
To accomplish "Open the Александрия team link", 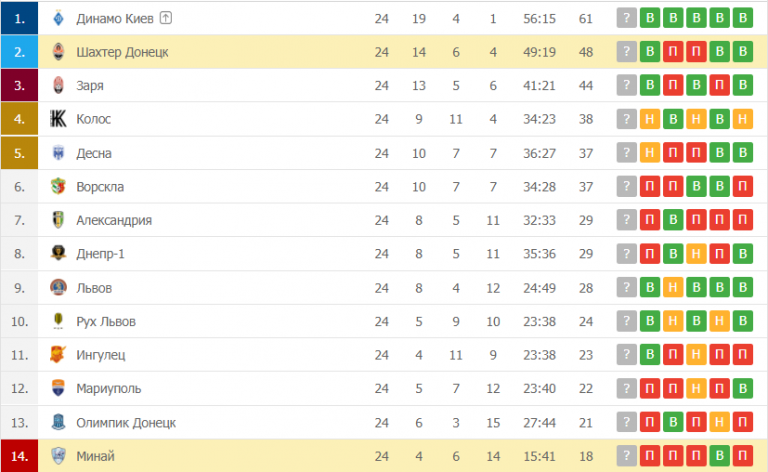I will click(x=113, y=220).
